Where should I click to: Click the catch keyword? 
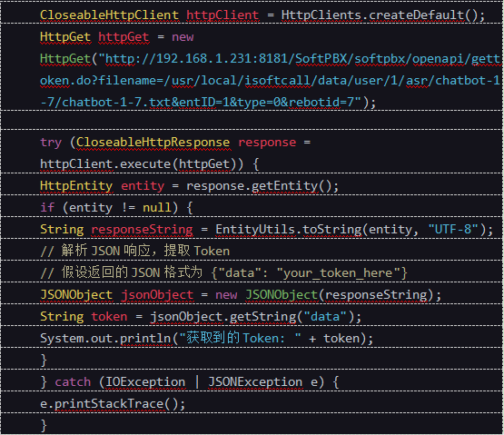pyautogui.click(x=73, y=382)
